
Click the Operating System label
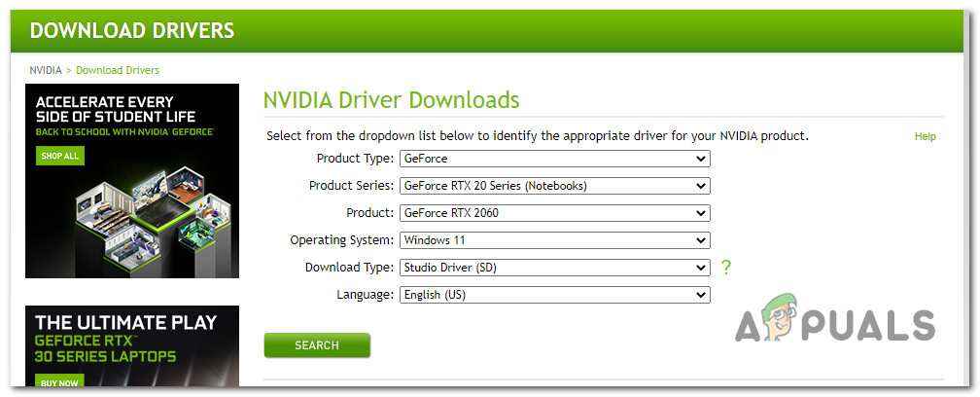click(x=342, y=240)
